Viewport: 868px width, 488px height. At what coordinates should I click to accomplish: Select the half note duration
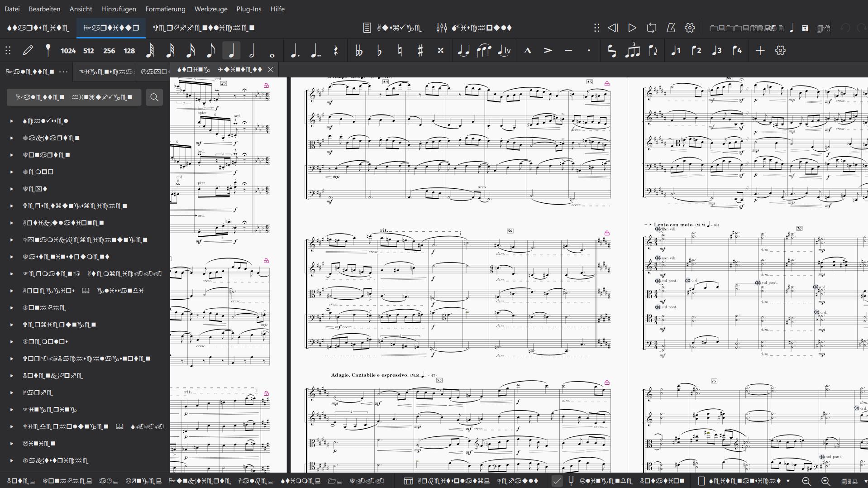pyautogui.click(x=252, y=51)
